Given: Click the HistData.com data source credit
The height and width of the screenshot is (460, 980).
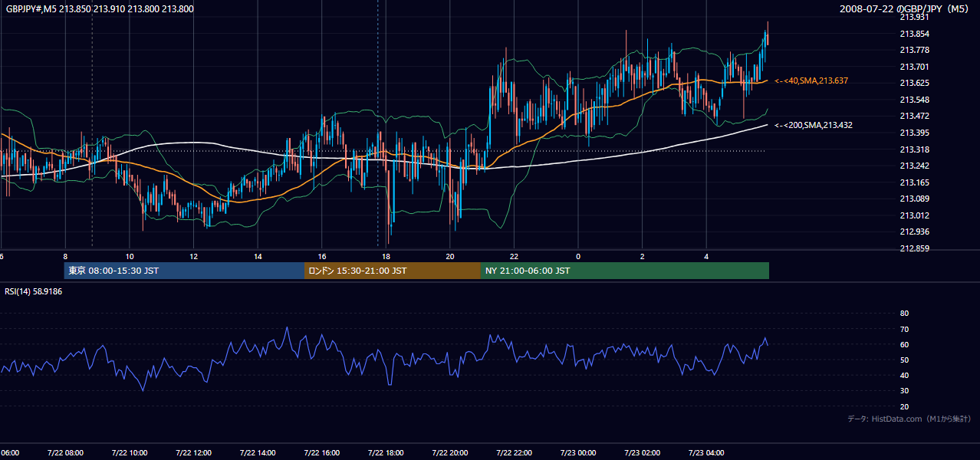Looking at the screenshot, I should (x=909, y=419).
